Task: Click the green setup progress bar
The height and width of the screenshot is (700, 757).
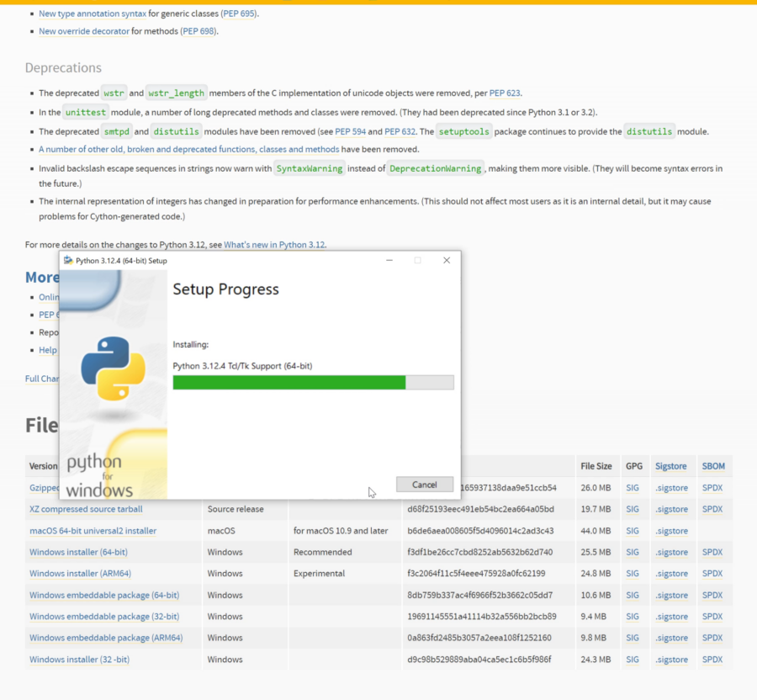Action: (314, 382)
